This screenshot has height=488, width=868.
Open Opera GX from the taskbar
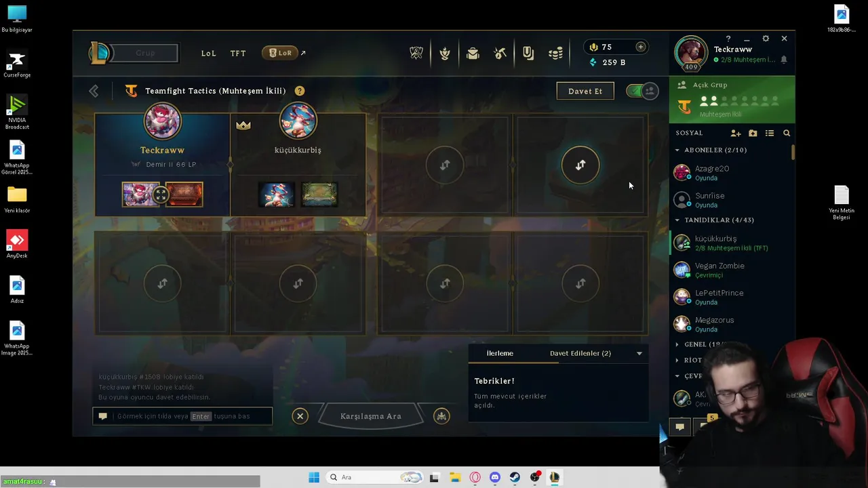click(x=475, y=477)
